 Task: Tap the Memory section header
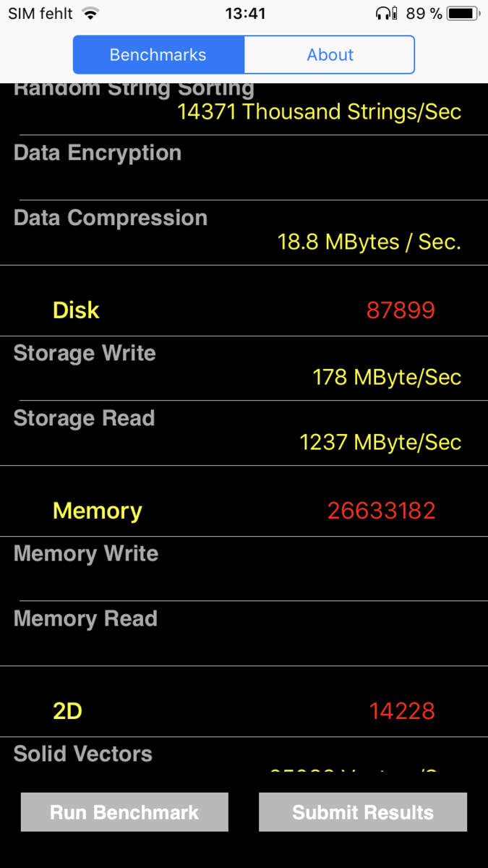tap(98, 511)
